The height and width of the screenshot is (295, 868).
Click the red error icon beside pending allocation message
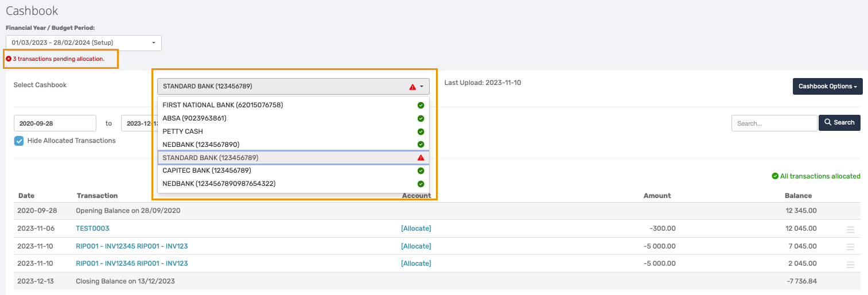9,59
